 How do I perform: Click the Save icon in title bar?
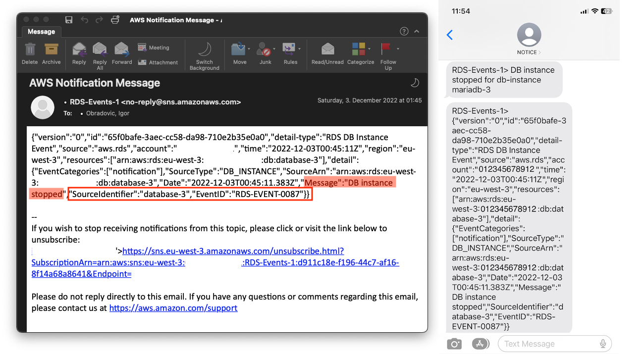(69, 20)
